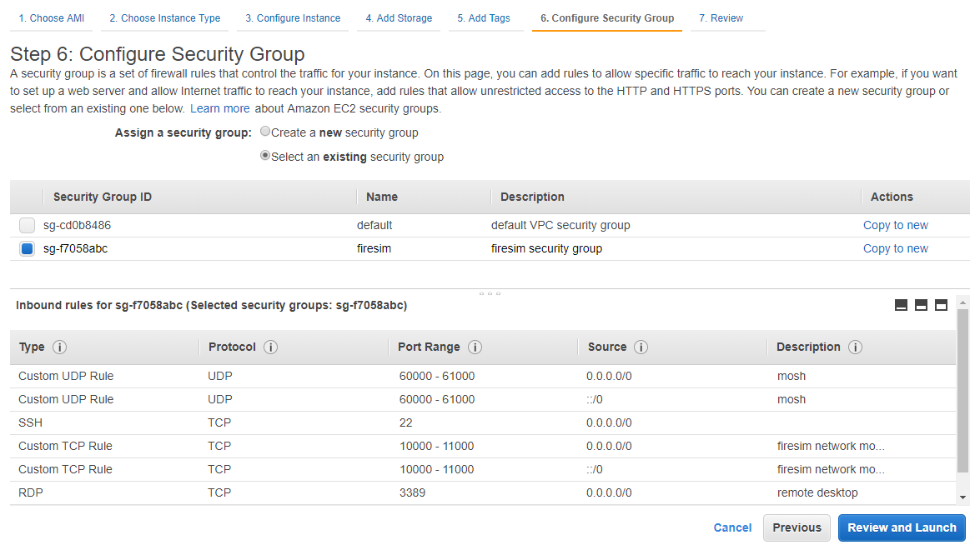Click the sg-cd0b8486 group ID
The height and width of the screenshot is (555, 980).
77,225
